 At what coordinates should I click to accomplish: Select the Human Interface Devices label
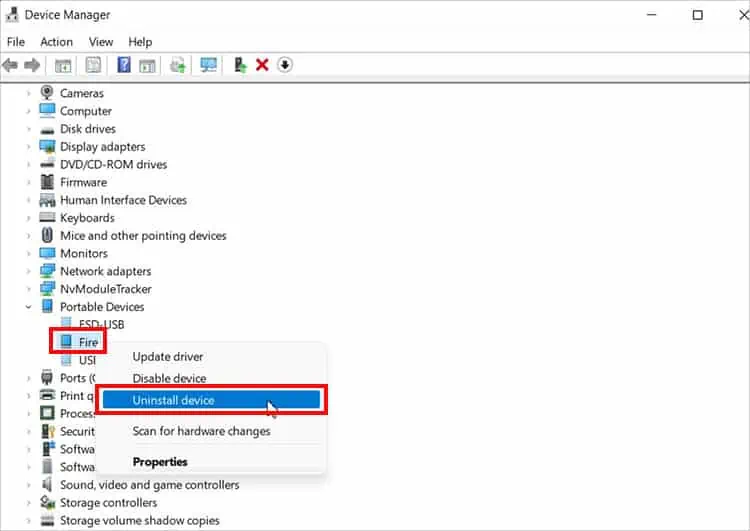click(x=123, y=200)
